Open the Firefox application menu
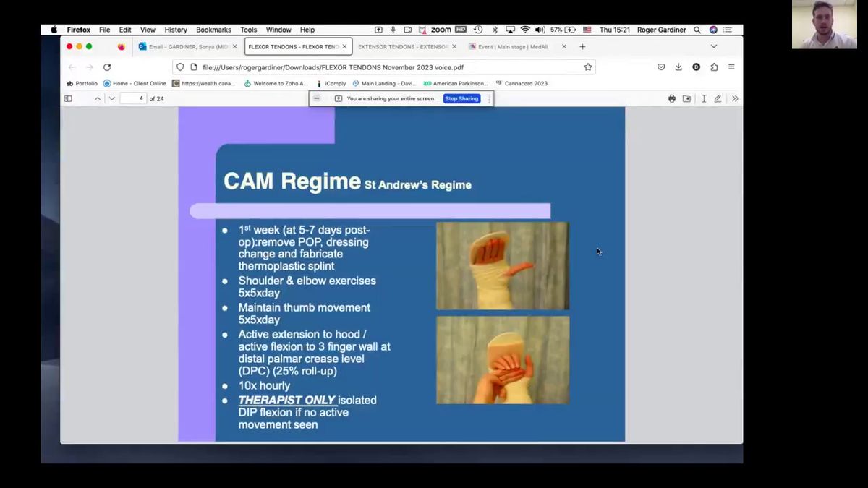Screen dimensions: 868x488 [731, 67]
